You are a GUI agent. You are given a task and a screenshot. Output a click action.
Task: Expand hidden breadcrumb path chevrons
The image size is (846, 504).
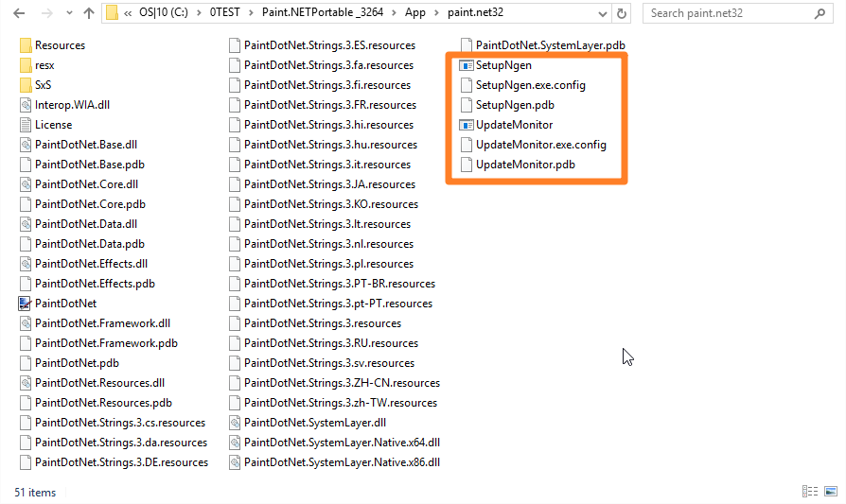128,13
